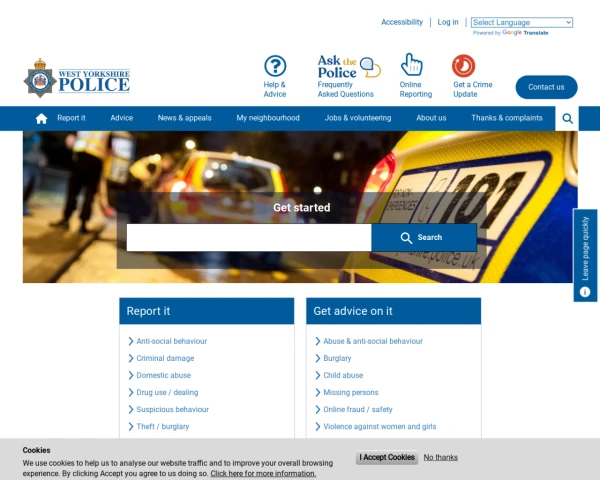Open Theft / burglary report link

163,426
